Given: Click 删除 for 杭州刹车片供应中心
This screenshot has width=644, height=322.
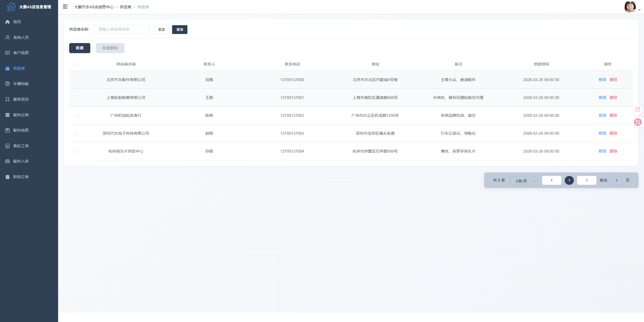Looking at the screenshot, I should 614,151.
